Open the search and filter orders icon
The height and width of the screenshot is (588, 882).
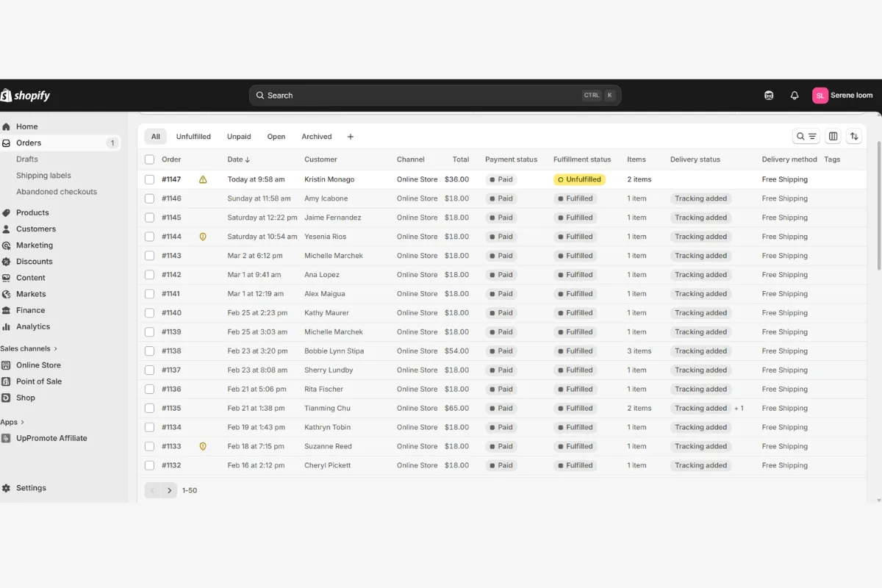point(806,137)
